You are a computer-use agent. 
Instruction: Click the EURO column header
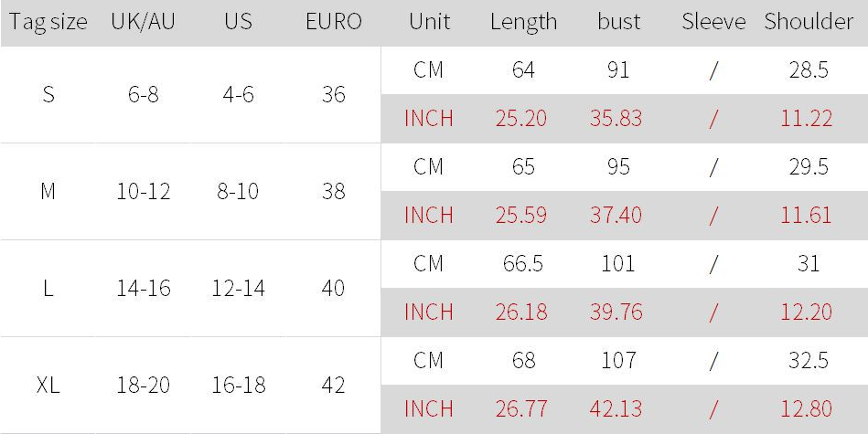(333, 22)
